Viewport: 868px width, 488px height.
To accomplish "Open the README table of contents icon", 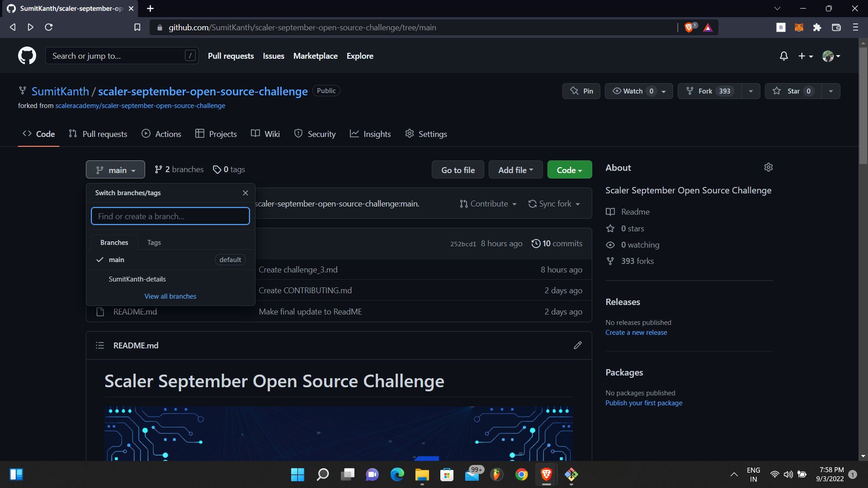I will [100, 345].
